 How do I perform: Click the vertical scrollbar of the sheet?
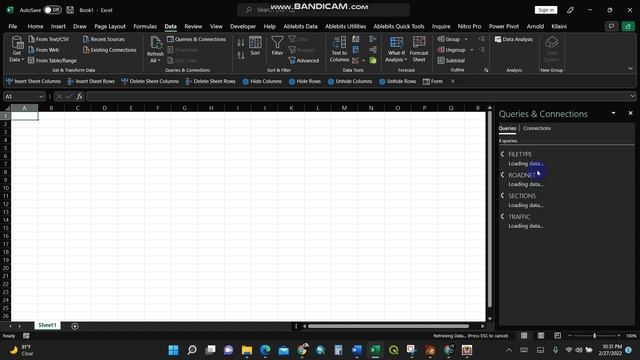tap(489, 210)
